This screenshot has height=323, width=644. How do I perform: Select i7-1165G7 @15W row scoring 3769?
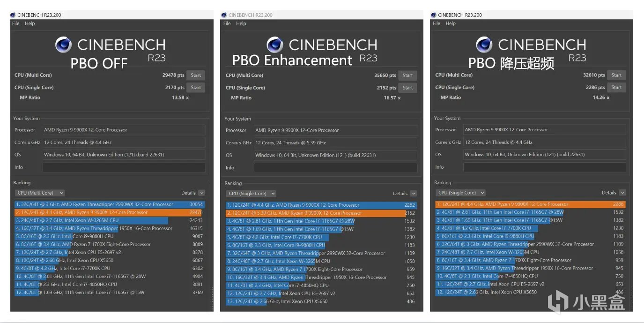click(110, 292)
